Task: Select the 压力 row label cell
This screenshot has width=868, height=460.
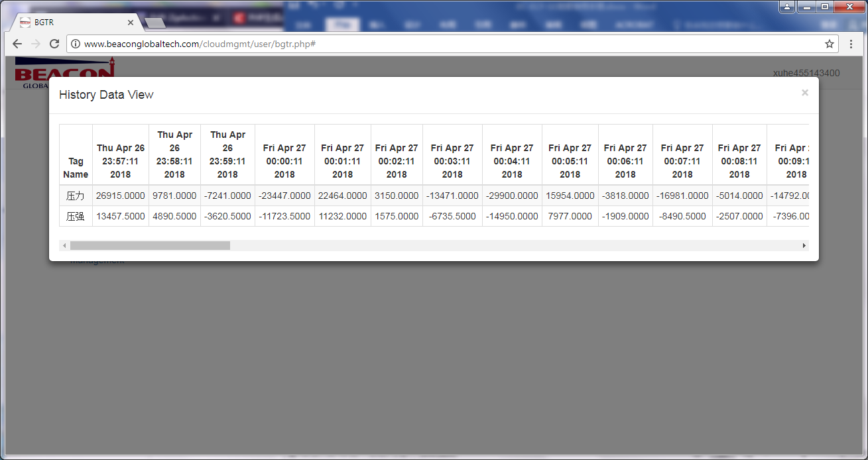Action: pyautogui.click(x=76, y=196)
